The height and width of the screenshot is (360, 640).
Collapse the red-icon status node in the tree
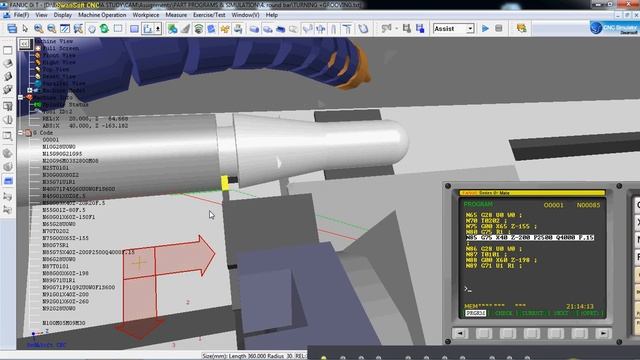pyautogui.click(x=20, y=97)
